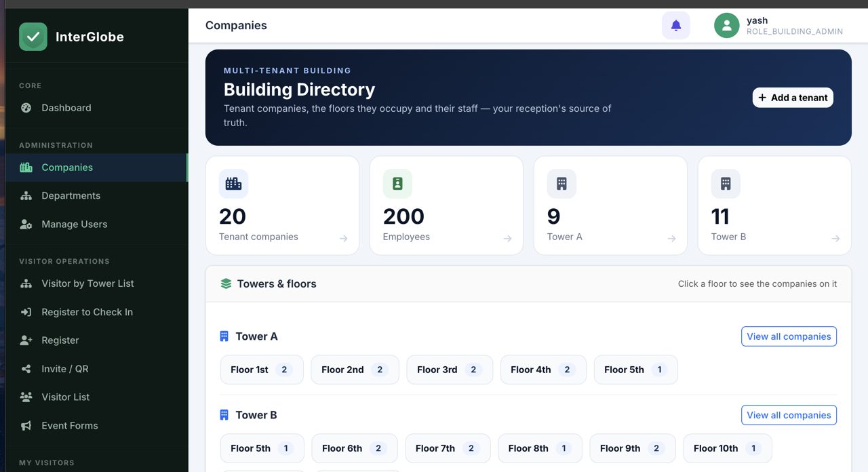Click the Towers & floors section title
Viewport: 868px width, 472px height.
(277, 284)
